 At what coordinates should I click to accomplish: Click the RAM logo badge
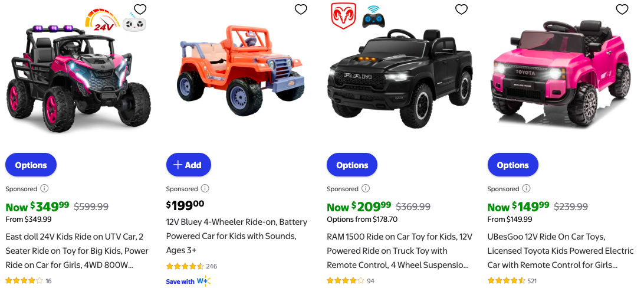click(343, 16)
